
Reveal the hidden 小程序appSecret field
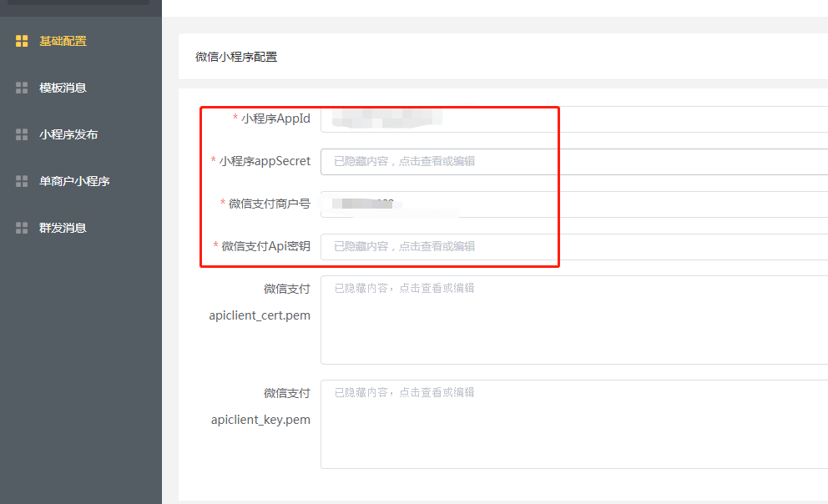(x=574, y=162)
